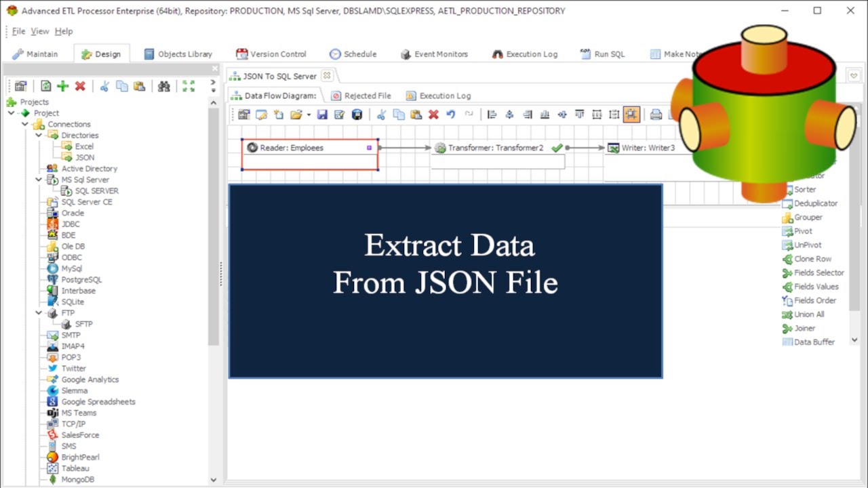
Task: Click the binoculars search icon in tree toolbar
Action: click(x=164, y=86)
